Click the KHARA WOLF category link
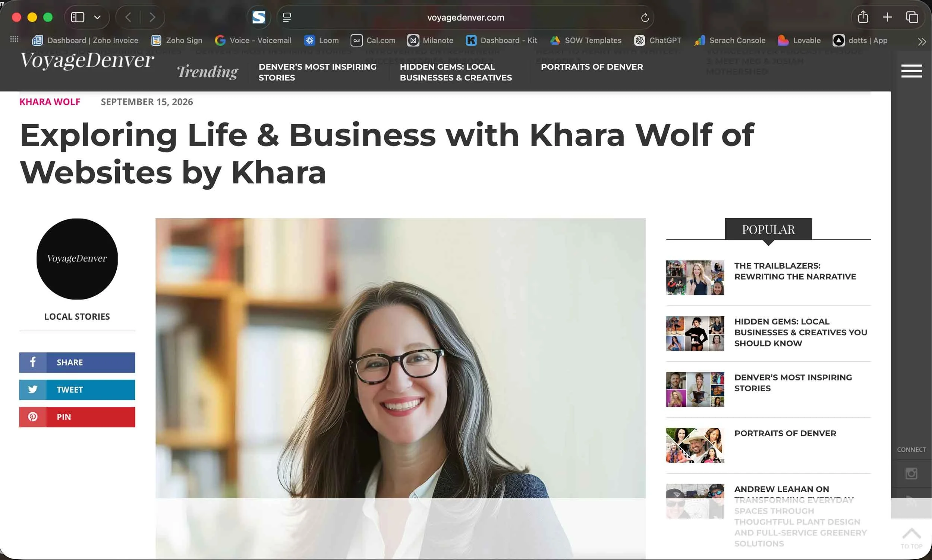 click(x=50, y=102)
